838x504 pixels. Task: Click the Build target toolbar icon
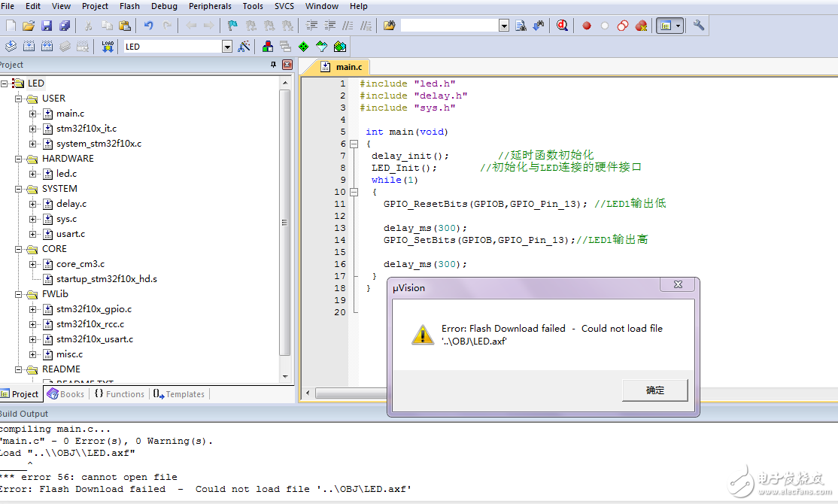coord(29,47)
